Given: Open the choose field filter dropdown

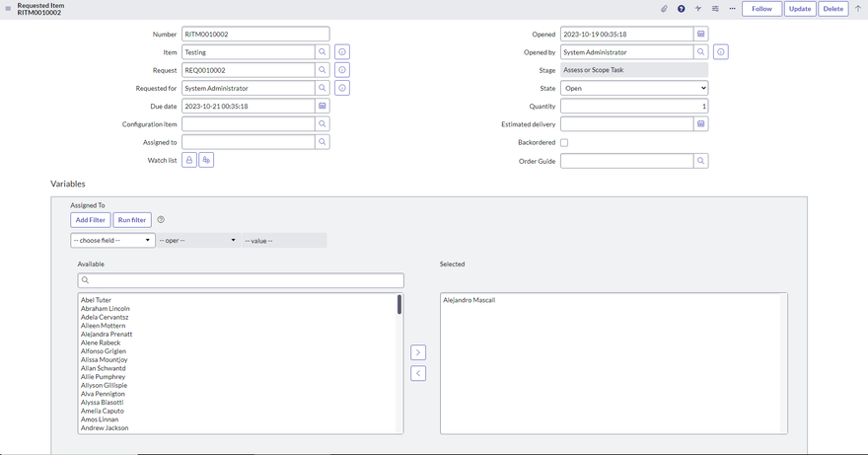Looking at the screenshot, I should [112, 240].
